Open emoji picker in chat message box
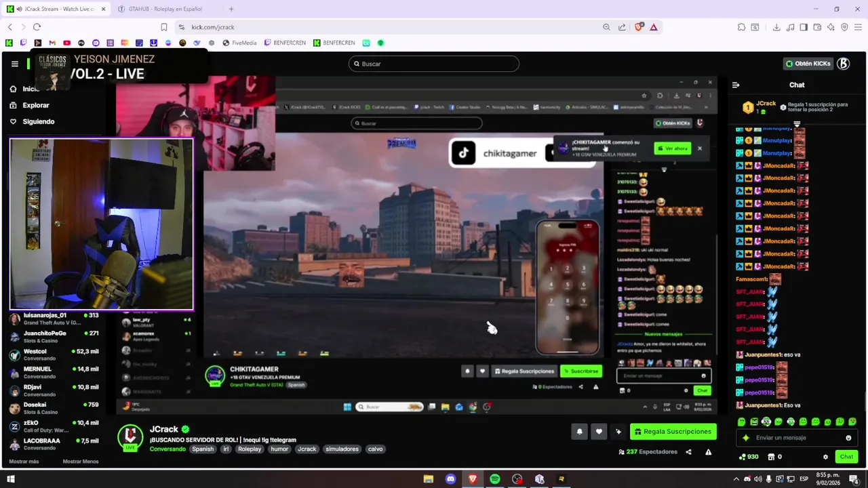The width and height of the screenshot is (868, 488). click(x=848, y=438)
